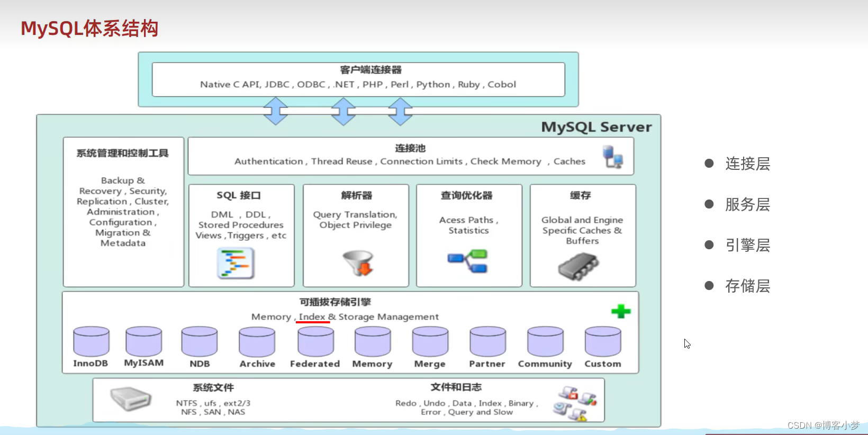Click the Global and Engine Specific Caches text

pyautogui.click(x=582, y=230)
